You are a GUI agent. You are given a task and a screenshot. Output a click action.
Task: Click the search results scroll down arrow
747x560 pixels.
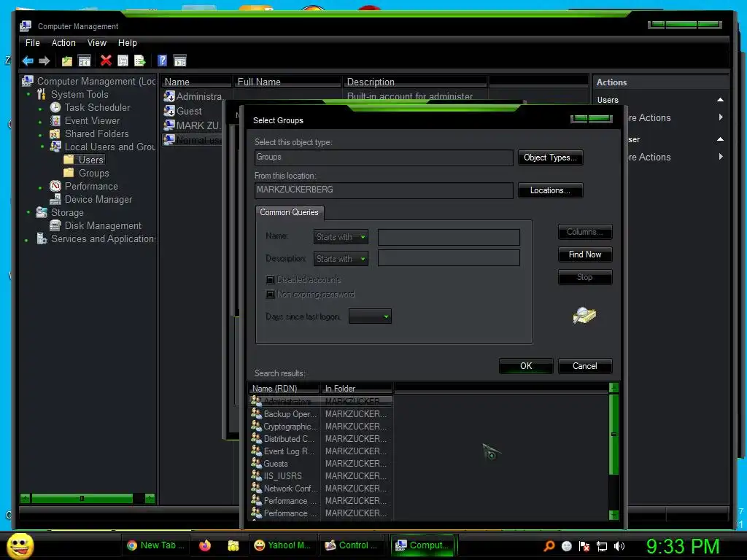click(614, 515)
